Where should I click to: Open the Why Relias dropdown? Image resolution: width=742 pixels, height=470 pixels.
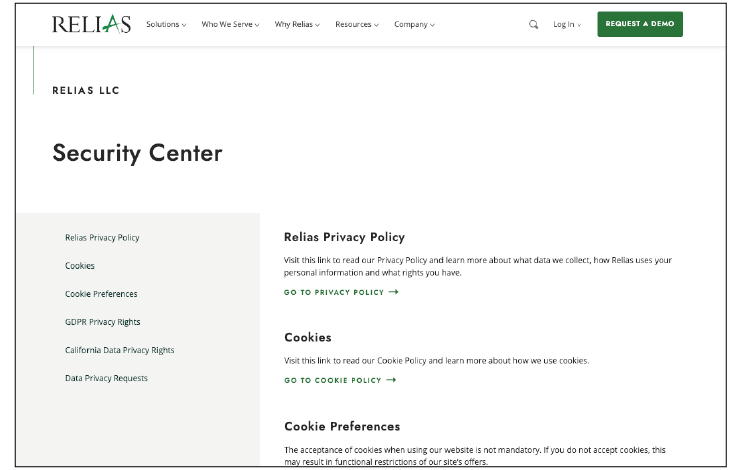[297, 24]
